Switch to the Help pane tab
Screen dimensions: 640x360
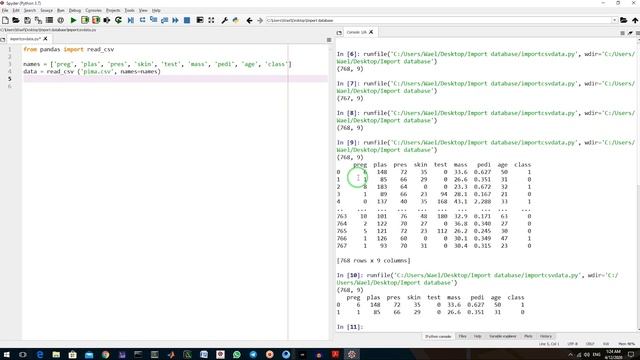pos(478,336)
